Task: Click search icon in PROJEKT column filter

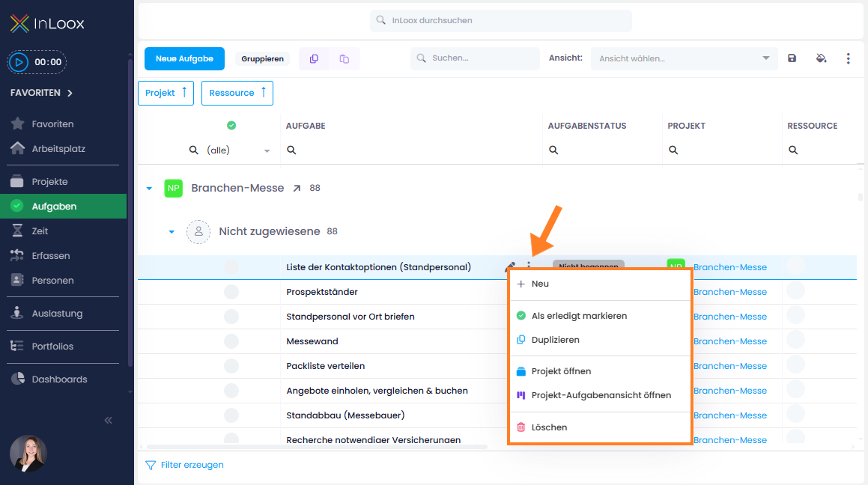Action: click(673, 150)
